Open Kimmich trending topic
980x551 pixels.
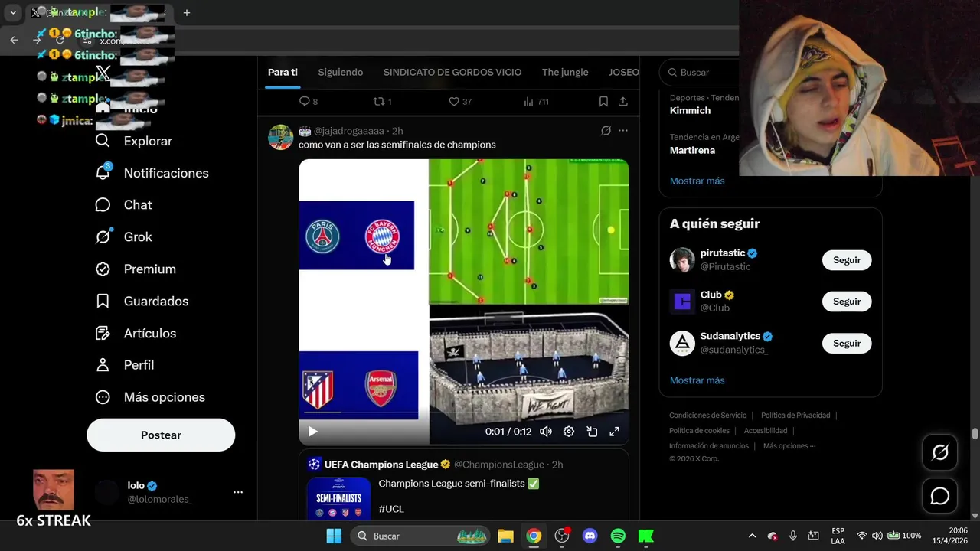(x=690, y=110)
